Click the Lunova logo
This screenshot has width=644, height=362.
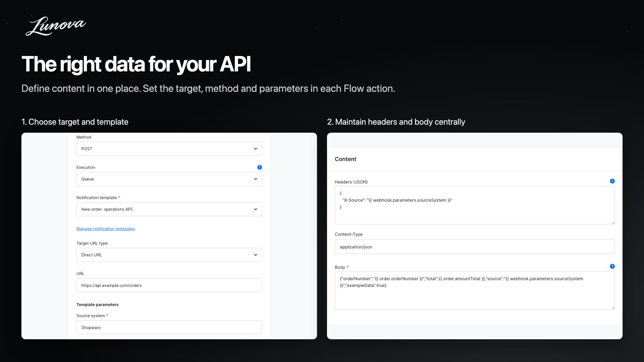tap(56, 26)
